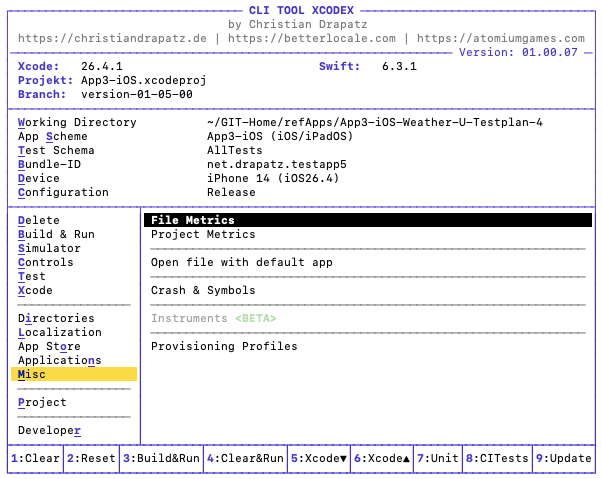Click the App3-iOS.xcodeproj project name

144,80
